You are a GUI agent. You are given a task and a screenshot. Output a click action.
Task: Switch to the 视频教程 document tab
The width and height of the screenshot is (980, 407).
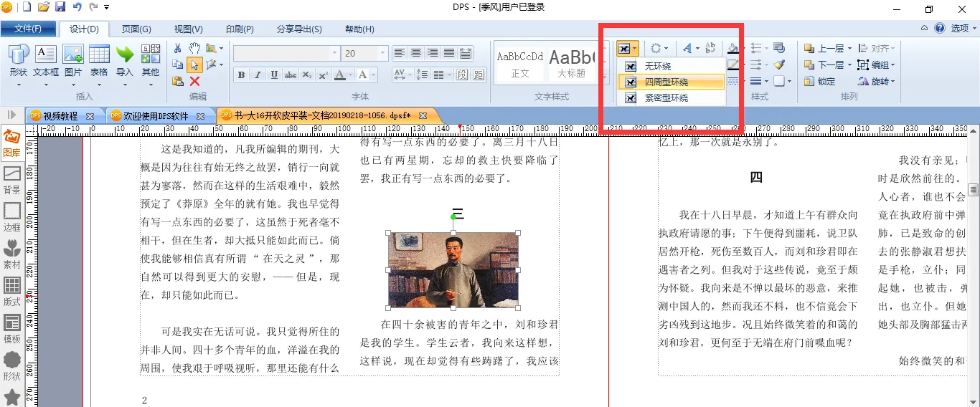tap(60, 115)
